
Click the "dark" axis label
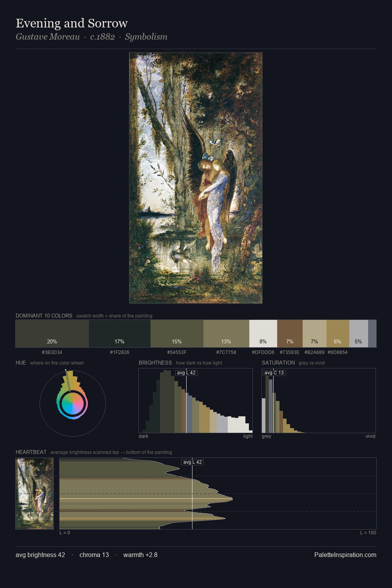[143, 436]
